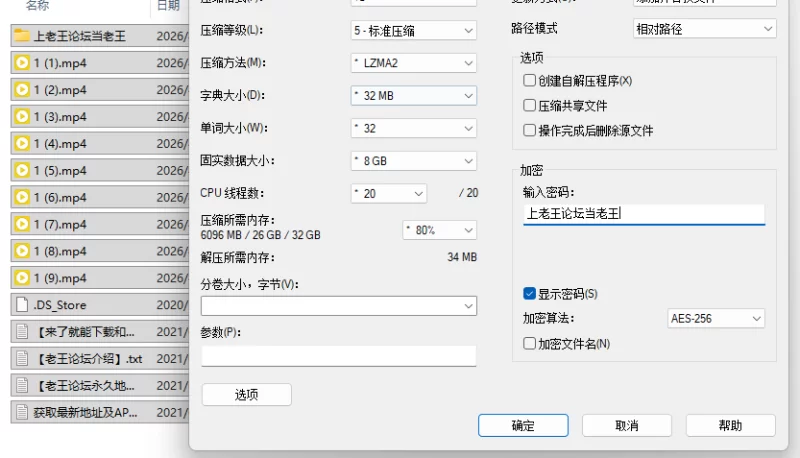The height and width of the screenshot is (458, 800).
Task: Open the 压缩等级 dropdown showing 5 - 标准压缩
Action: [414, 31]
